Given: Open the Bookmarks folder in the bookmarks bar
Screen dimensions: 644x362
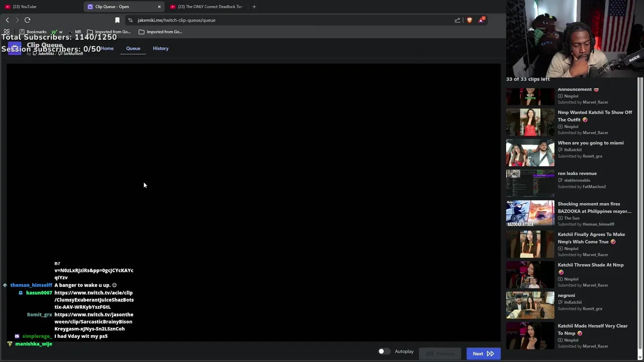Looking at the screenshot, I should pos(33,32).
